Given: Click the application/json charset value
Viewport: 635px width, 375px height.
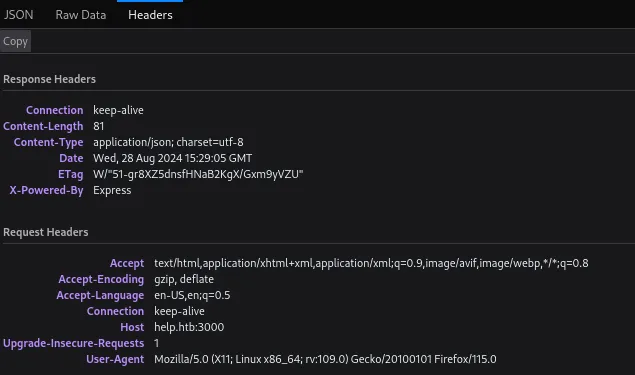Looking at the screenshot, I should (168, 142).
